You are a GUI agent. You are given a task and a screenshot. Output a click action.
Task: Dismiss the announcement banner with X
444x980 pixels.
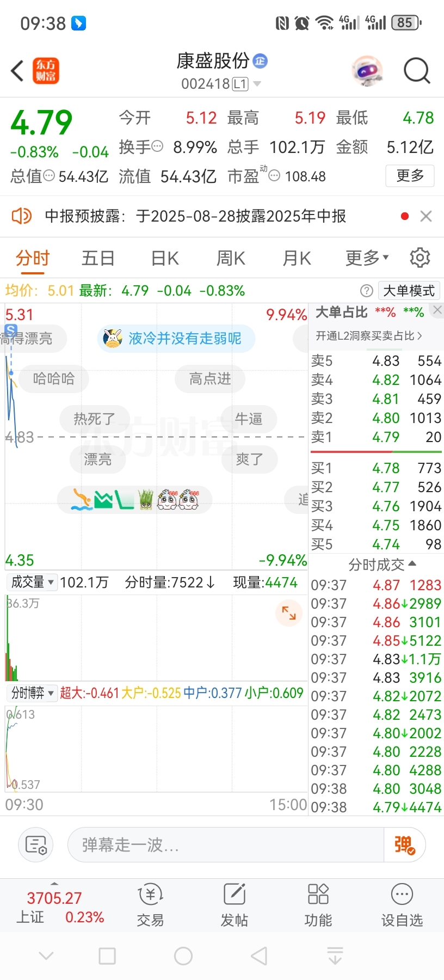426,217
